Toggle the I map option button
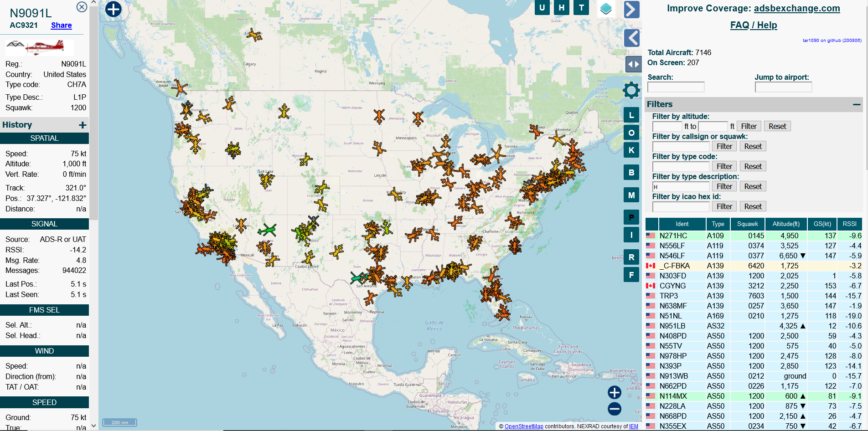Viewport: 868px width, 431px height. tap(631, 235)
